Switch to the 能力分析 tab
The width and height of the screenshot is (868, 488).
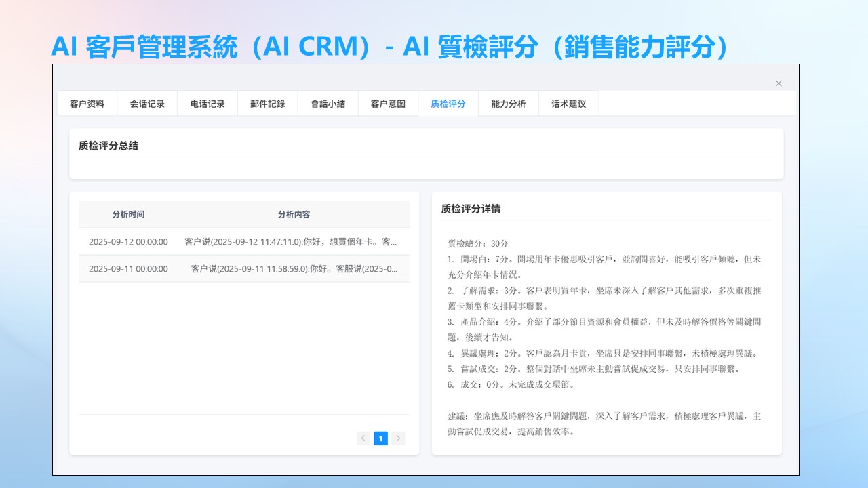(508, 104)
